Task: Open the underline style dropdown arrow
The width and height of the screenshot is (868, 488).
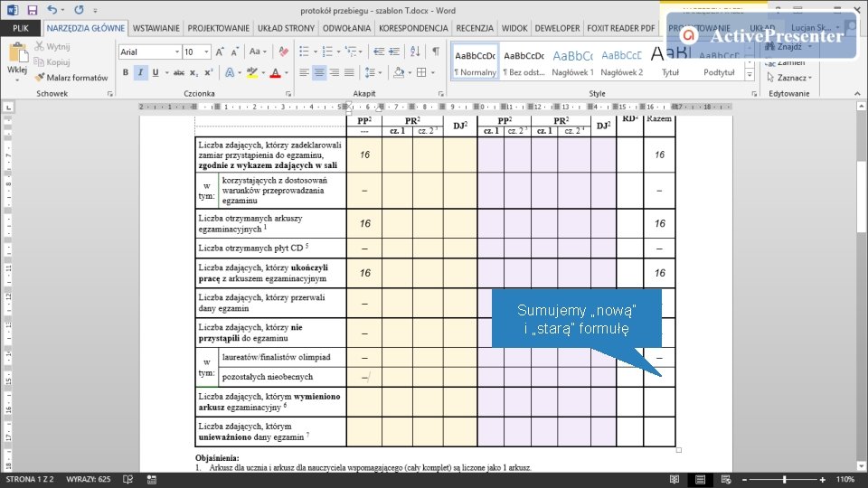Action: point(166,72)
